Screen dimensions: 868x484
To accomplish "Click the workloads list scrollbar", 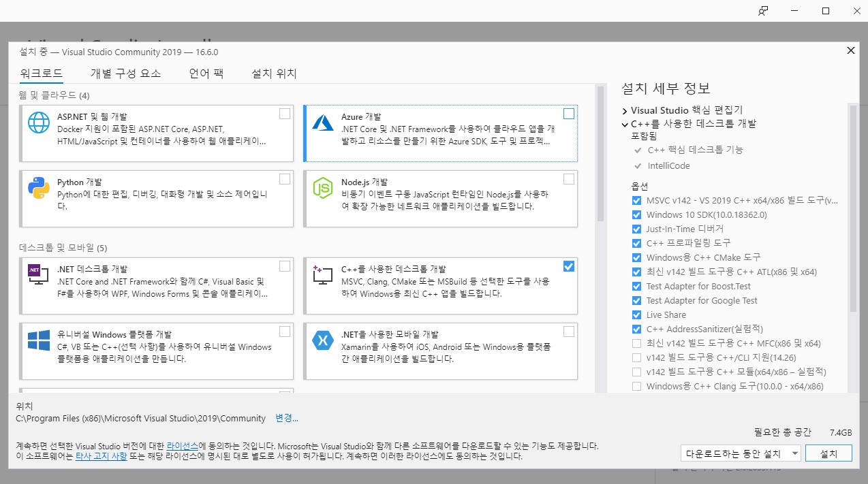I will point(600,153).
